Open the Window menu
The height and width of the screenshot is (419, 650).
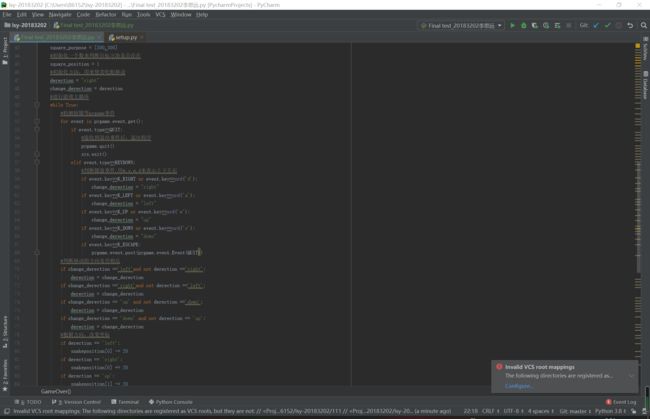point(181,15)
